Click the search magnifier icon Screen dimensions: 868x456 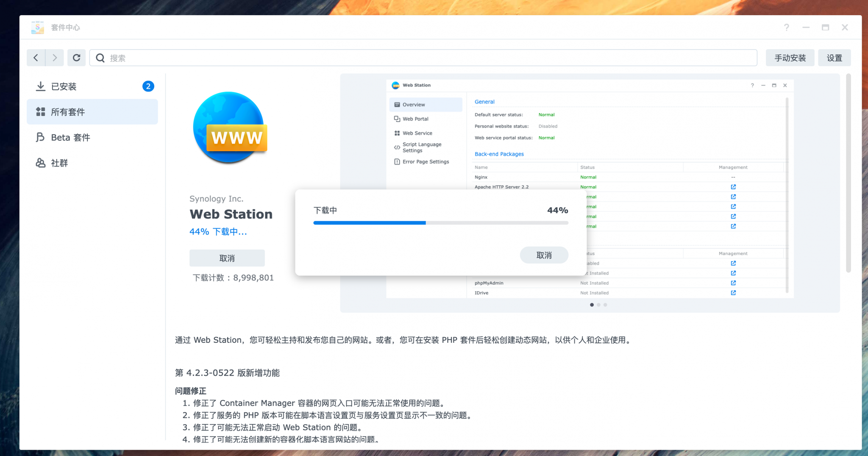[x=100, y=58]
